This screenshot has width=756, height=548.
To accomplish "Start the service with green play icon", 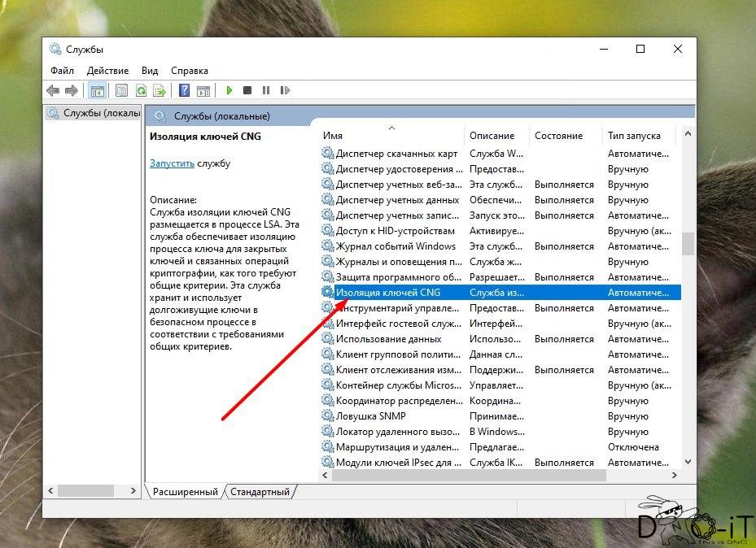I will coord(229,91).
